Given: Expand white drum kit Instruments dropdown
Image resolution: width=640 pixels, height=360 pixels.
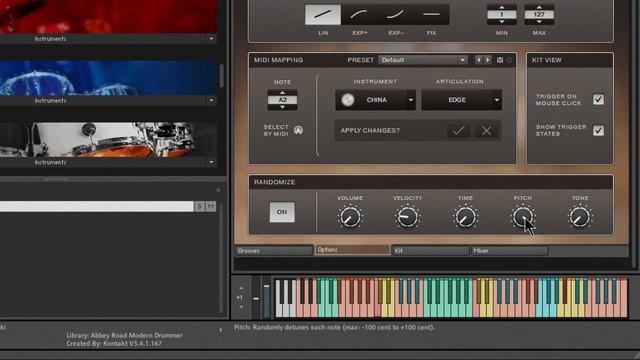Looking at the screenshot, I should point(211,162).
